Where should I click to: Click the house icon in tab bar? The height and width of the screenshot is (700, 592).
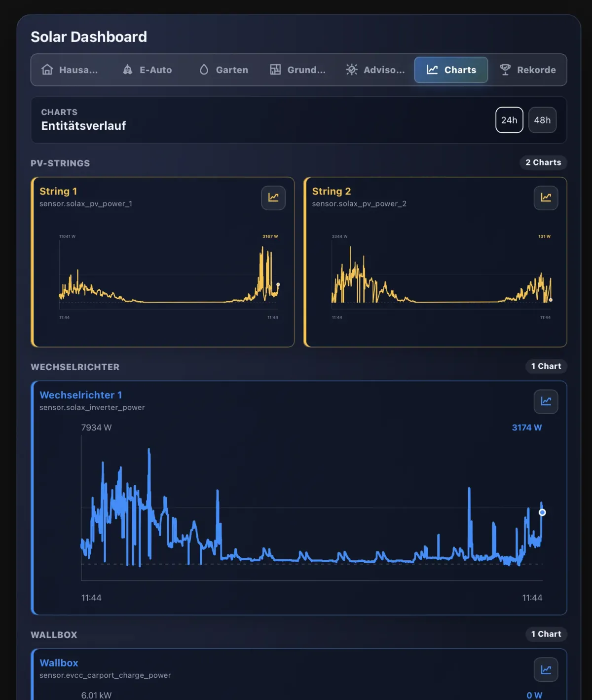(47, 70)
